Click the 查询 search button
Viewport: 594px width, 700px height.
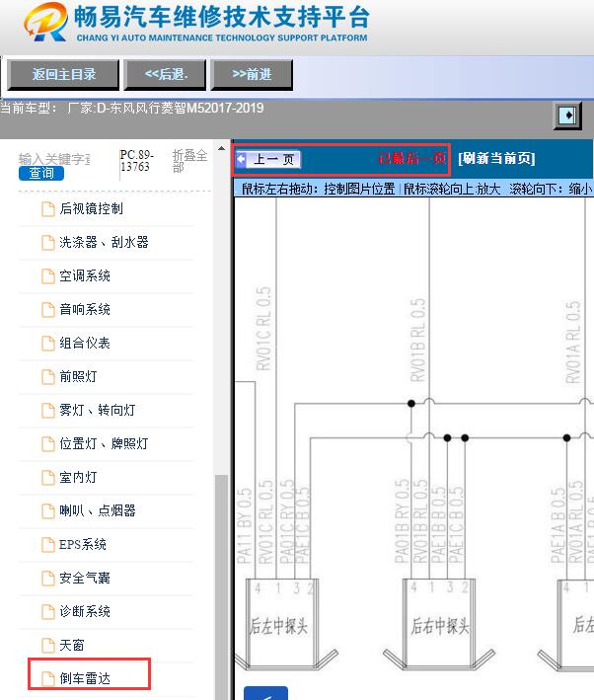(41, 173)
